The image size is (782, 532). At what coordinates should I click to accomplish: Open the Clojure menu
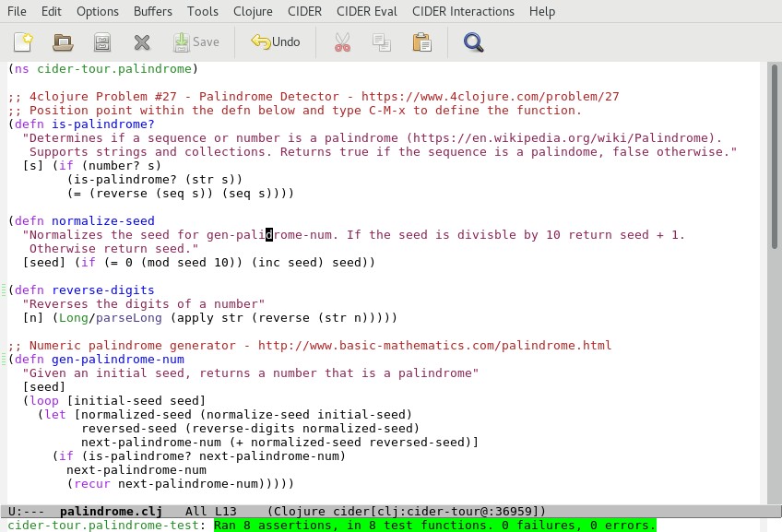tap(253, 11)
